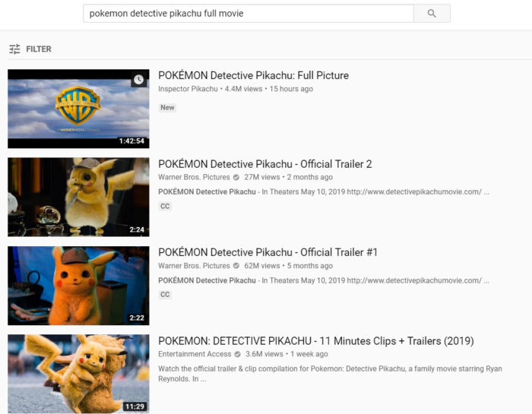The image size is (532, 414).
Task: Click the 1:42:54 duration label
Action: pos(131,141)
